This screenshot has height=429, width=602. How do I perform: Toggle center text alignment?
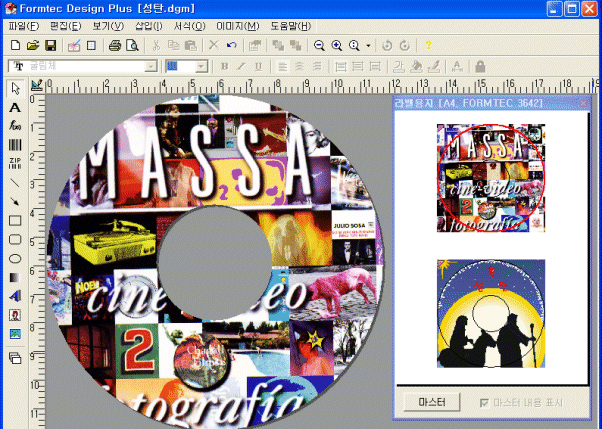[x=299, y=66]
